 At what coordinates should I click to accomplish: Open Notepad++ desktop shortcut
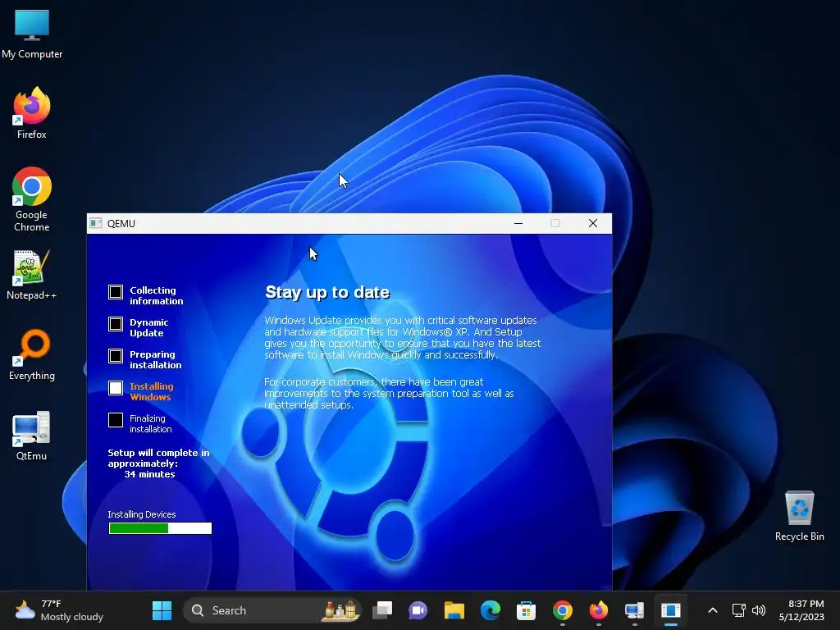32,274
